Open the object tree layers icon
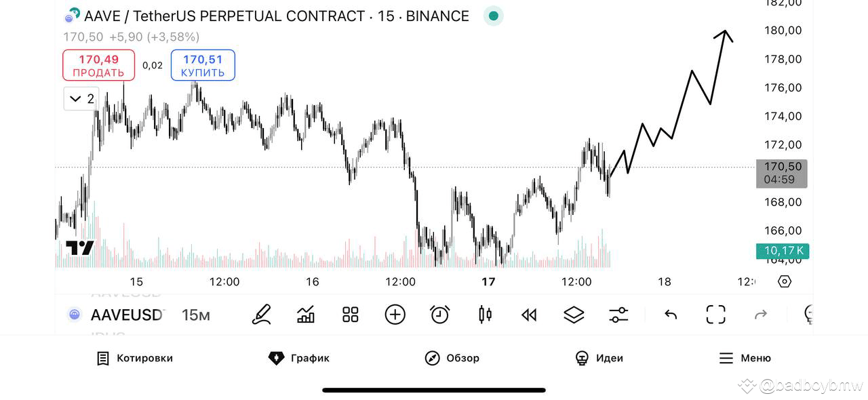 [x=574, y=314]
